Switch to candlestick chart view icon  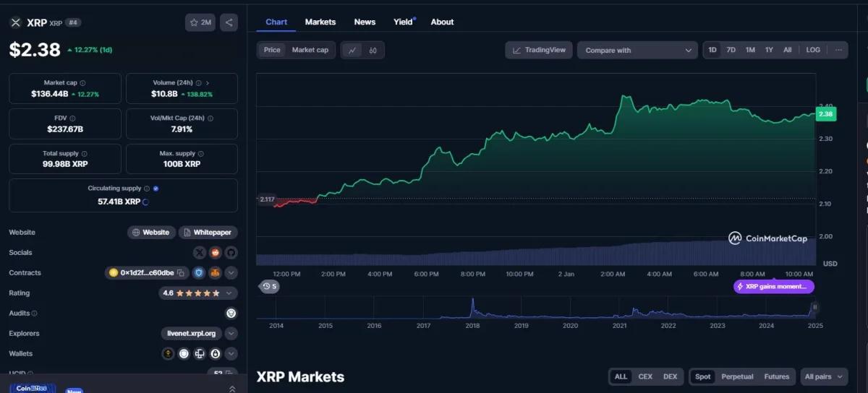pos(373,51)
